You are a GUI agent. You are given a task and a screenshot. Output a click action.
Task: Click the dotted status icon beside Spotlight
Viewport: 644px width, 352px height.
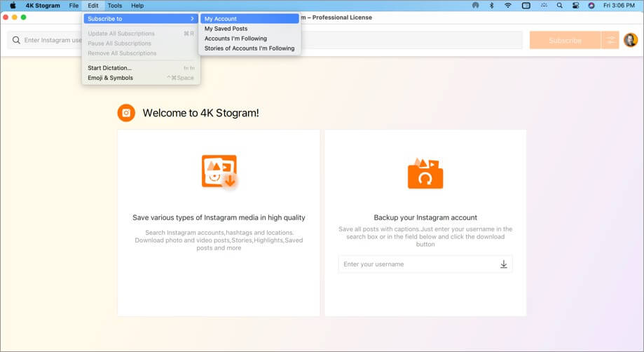click(544, 6)
